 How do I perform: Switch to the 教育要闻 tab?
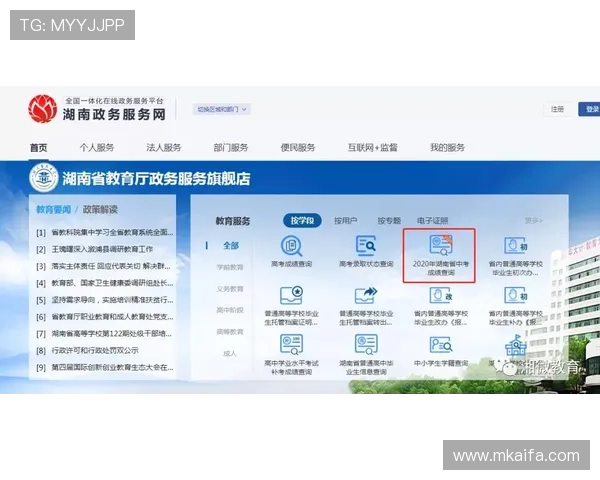tap(54, 210)
